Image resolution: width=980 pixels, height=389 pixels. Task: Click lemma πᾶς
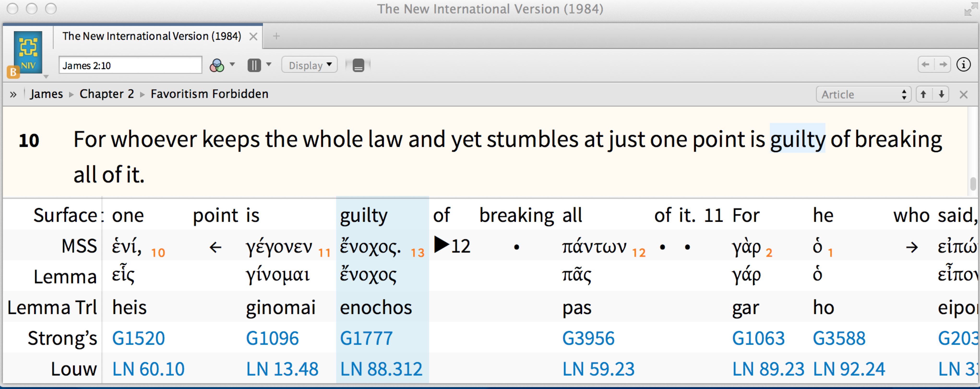[x=577, y=275]
